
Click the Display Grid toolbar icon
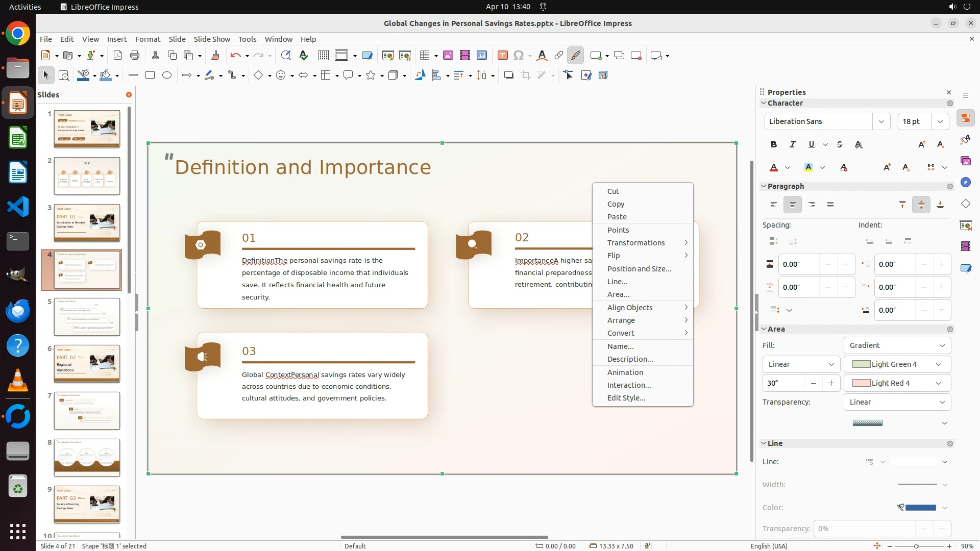point(323,56)
